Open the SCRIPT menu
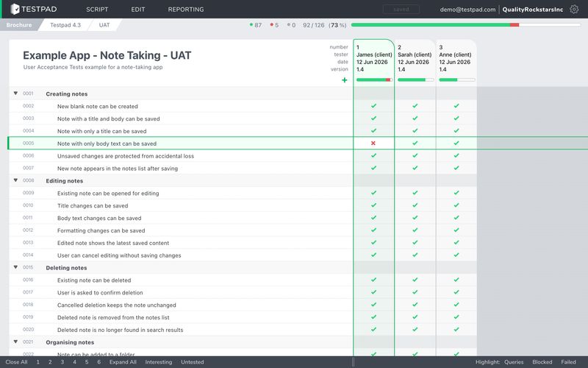 [x=97, y=10]
